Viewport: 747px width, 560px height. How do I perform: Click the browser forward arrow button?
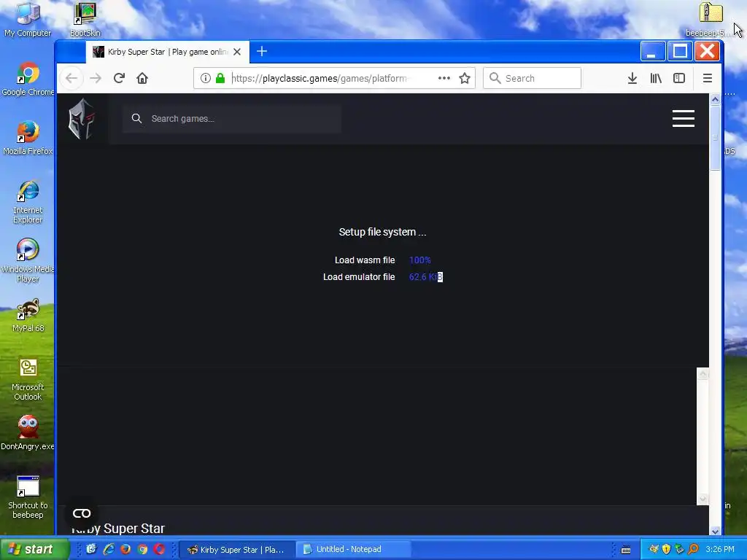click(96, 78)
